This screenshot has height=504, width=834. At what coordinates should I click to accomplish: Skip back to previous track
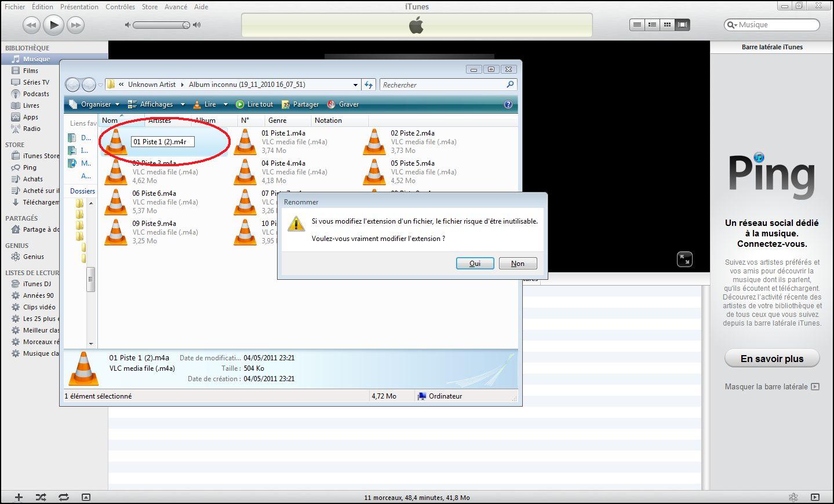pos(31,25)
